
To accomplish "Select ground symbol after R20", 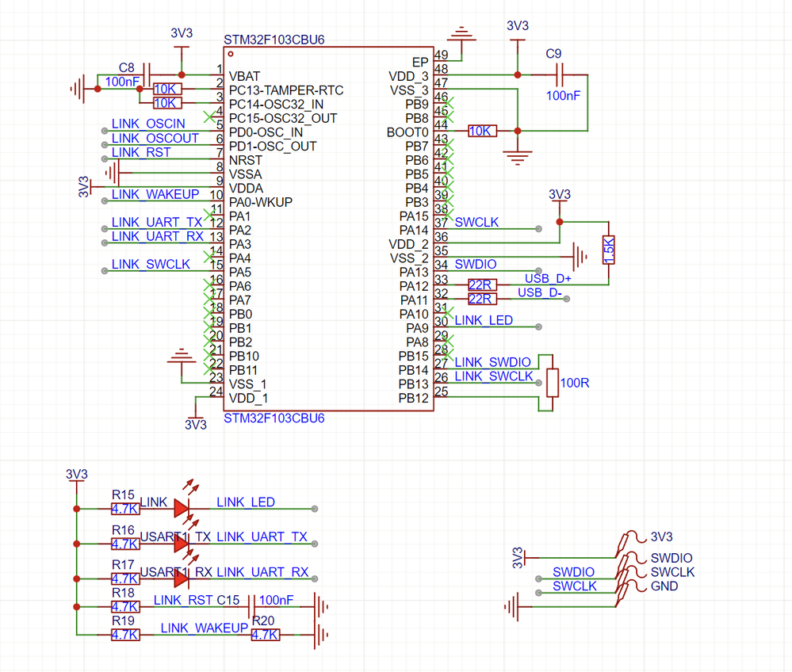I will tap(321, 635).
